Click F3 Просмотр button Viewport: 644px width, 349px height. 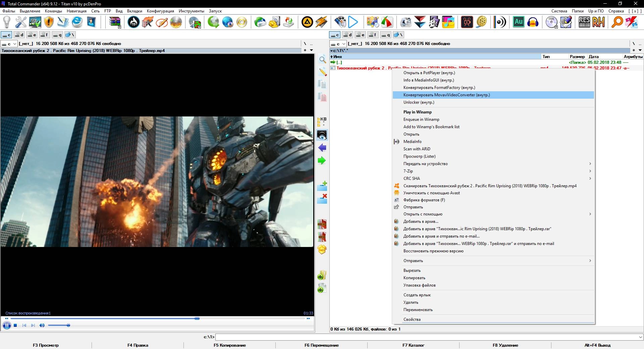pos(46,345)
